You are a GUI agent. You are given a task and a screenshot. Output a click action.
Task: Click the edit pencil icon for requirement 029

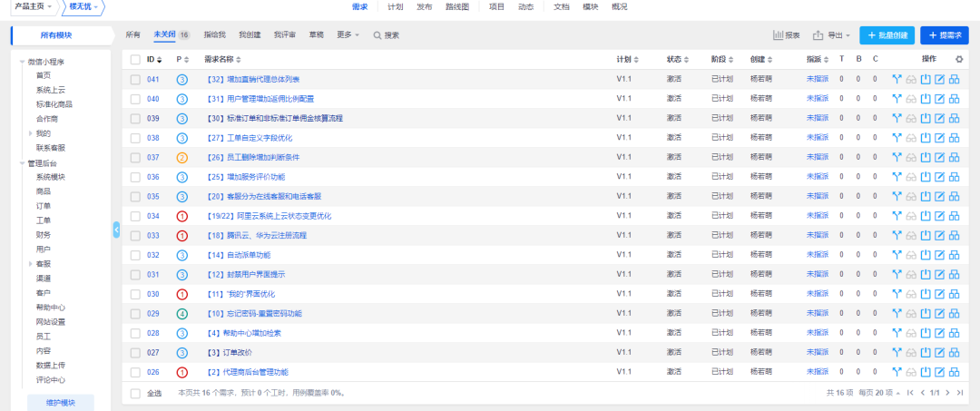click(x=939, y=313)
